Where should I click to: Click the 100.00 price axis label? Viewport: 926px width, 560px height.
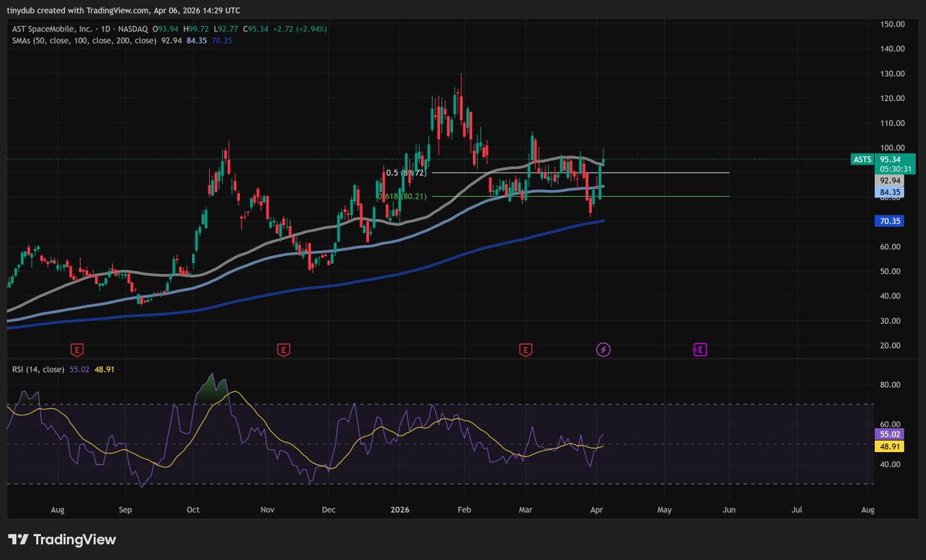(x=894, y=147)
